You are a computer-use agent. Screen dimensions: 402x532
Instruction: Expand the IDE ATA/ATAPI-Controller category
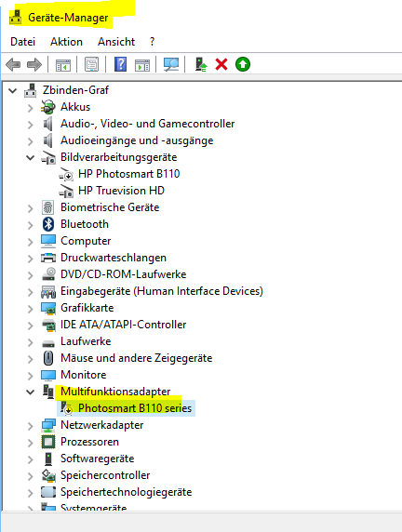pyautogui.click(x=30, y=326)
